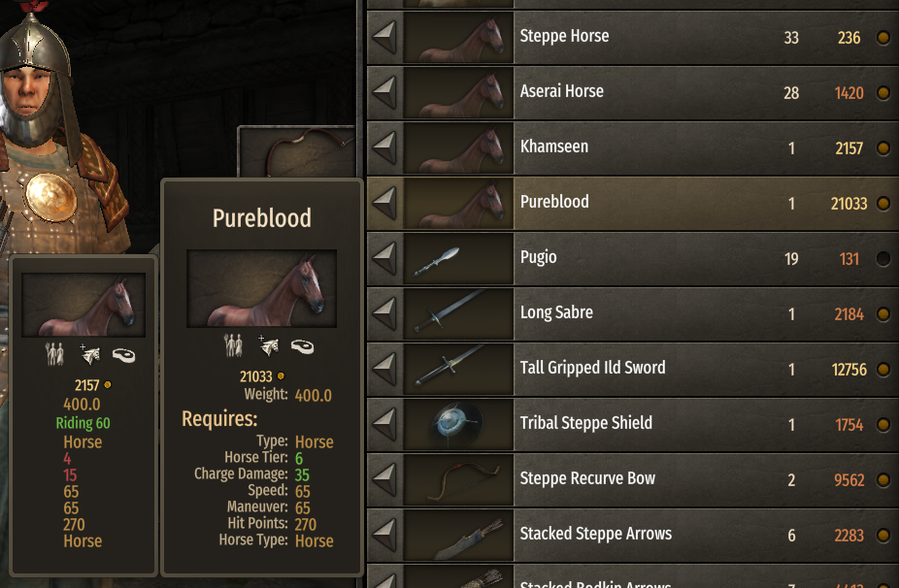The image size is (899, 588).
Task: Click the transfer arrow beside Tribal Steppe Shield
Action: pos(384,425)
